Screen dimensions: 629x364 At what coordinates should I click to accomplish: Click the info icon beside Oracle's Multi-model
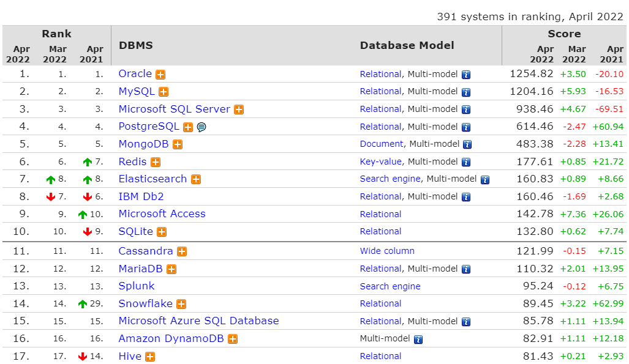pyautogui.click(x=466, y=75)
